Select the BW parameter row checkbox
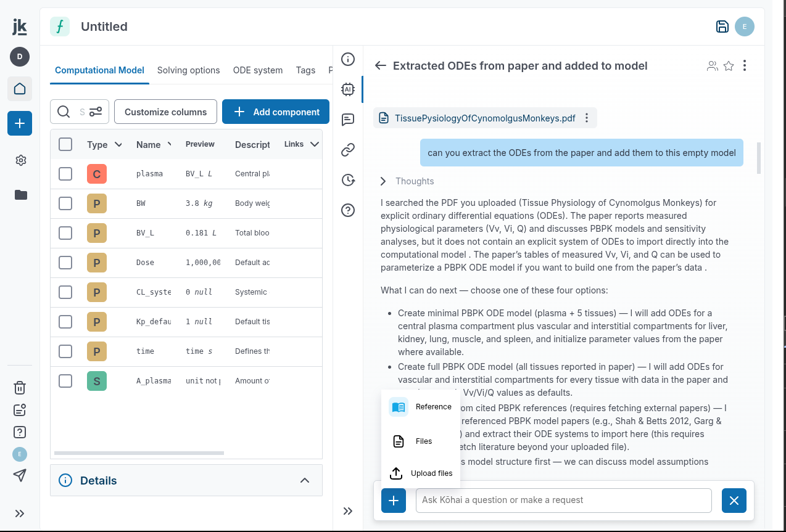Image resolution: width=786 pixels, height=532 pixels. coord(65,203)
